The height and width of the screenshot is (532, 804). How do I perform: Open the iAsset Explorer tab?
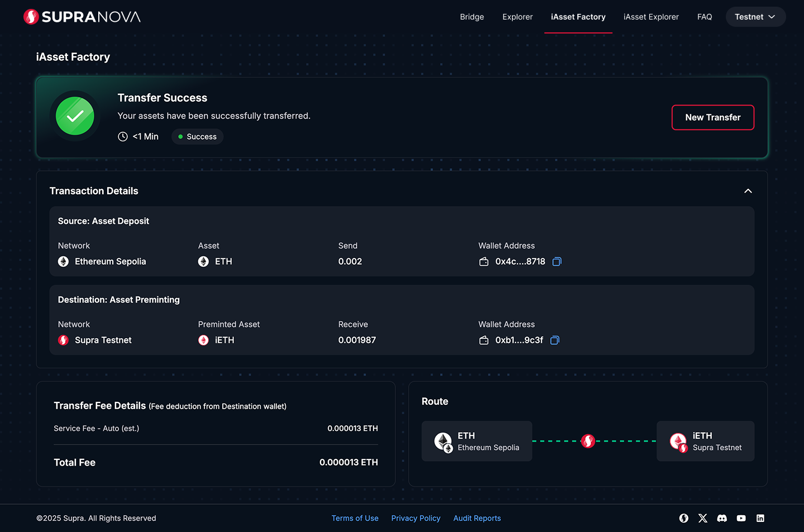(x=651, y=17)
